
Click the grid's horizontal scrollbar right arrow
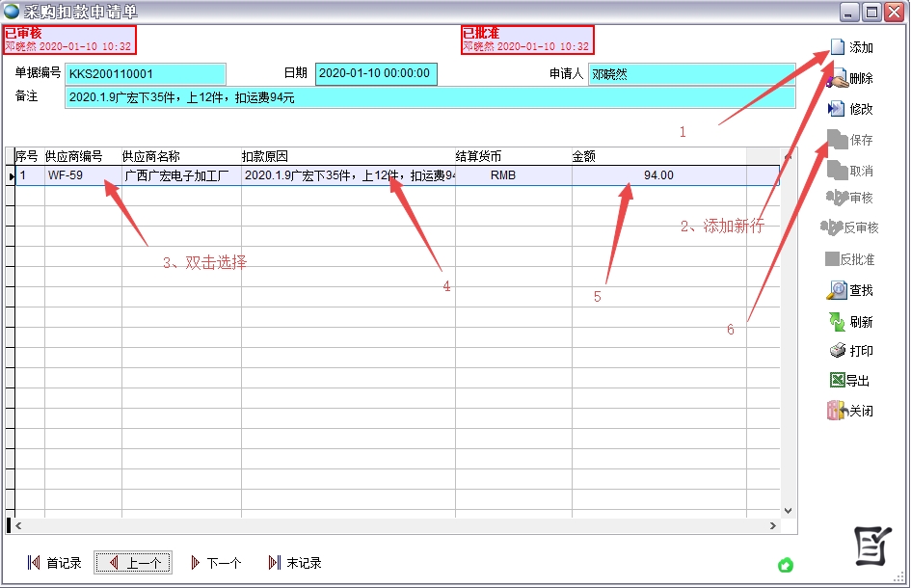772,526
